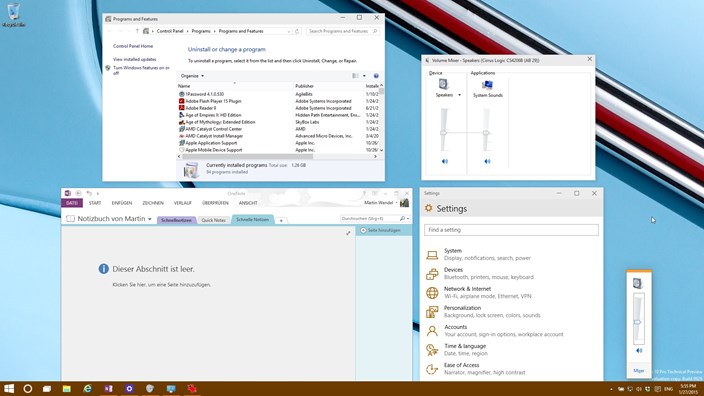This screenshot has width=704, height=396.
Task: Click the volume icon in the system tray
Action: [x=638, y=389]
